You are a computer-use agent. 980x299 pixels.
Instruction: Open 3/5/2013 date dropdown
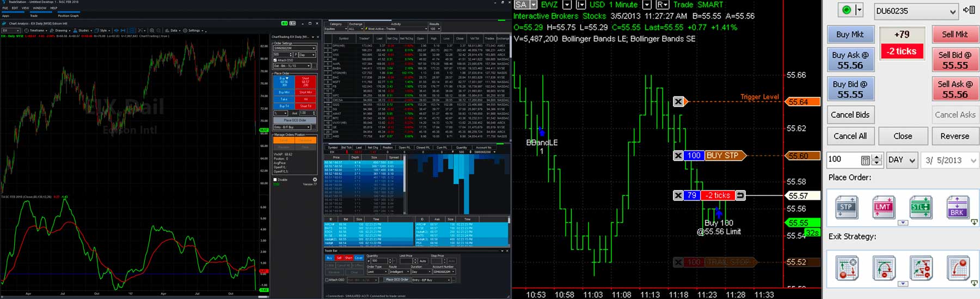point(951,160)
